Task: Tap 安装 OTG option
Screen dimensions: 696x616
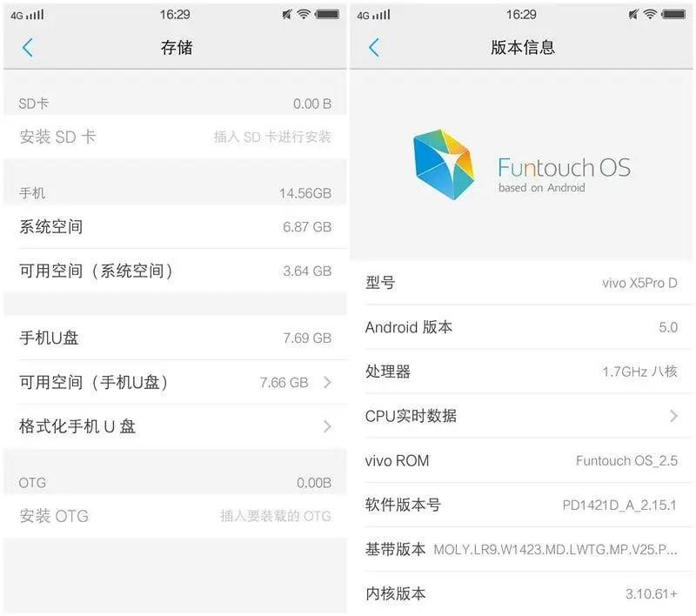Action: (x=175, y=516)
